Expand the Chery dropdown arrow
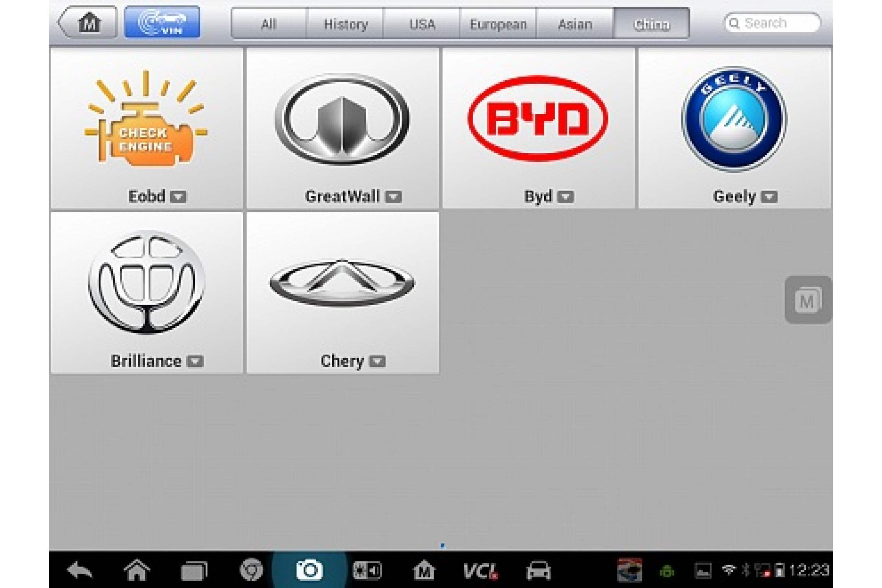 (377, 362)
